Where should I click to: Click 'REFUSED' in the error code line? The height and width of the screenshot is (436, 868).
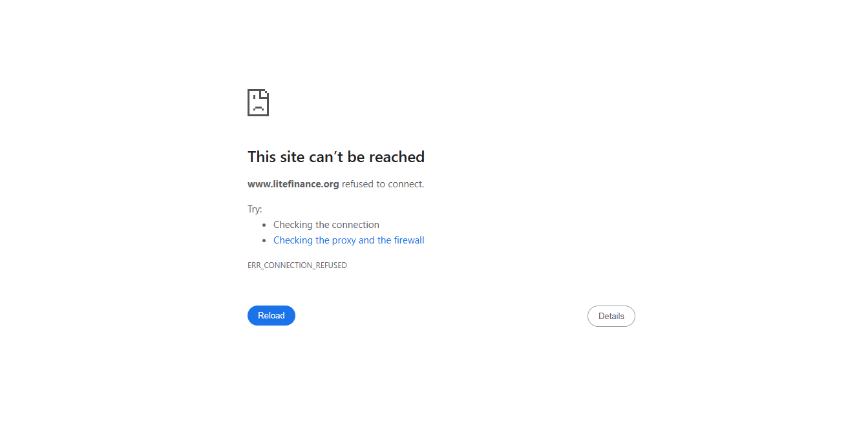tap(330, 265)
